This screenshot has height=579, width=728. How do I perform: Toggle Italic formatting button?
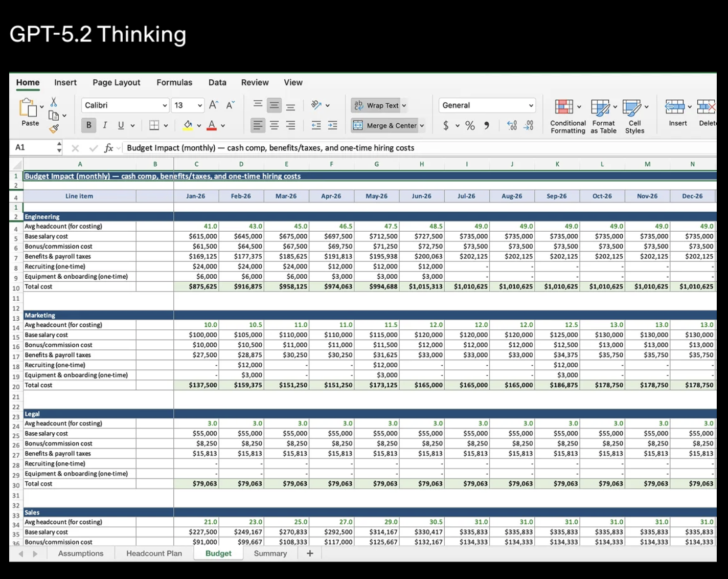pos(105,125)
